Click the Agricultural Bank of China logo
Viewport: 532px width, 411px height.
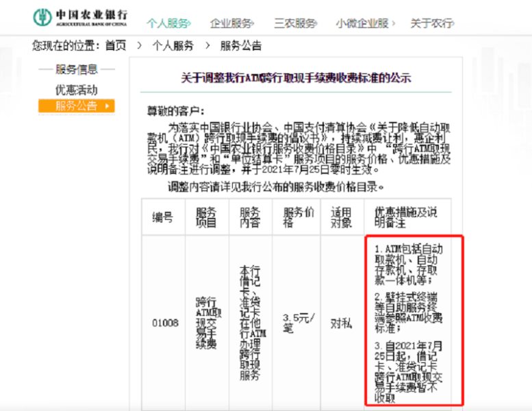(x=82, y=18)
